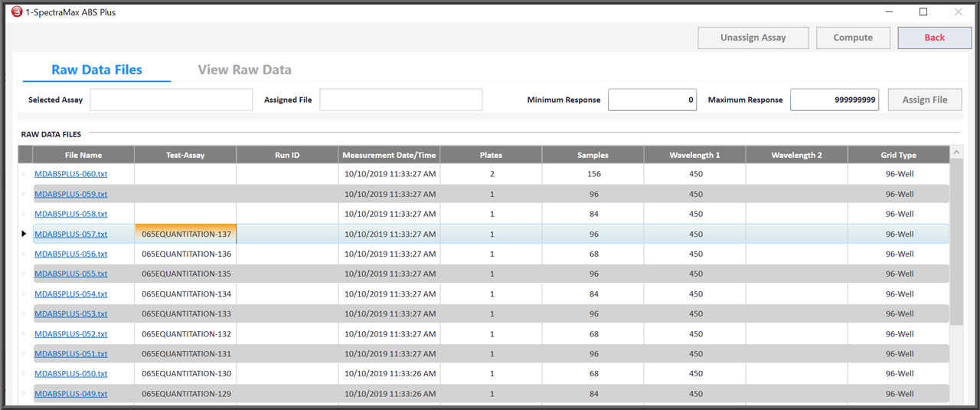
Task: Expand row indicator for MDABSPLUS-058.txt
Action: click(x=24, y=214)
